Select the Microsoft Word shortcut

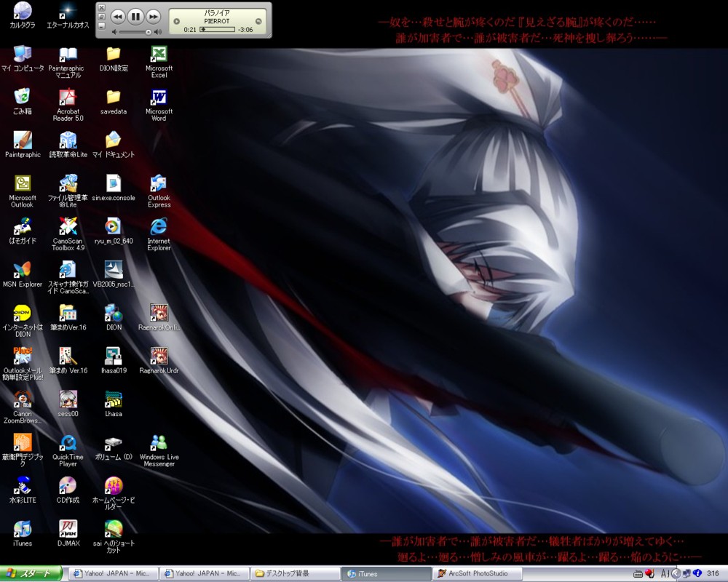[x=159, y=105]
